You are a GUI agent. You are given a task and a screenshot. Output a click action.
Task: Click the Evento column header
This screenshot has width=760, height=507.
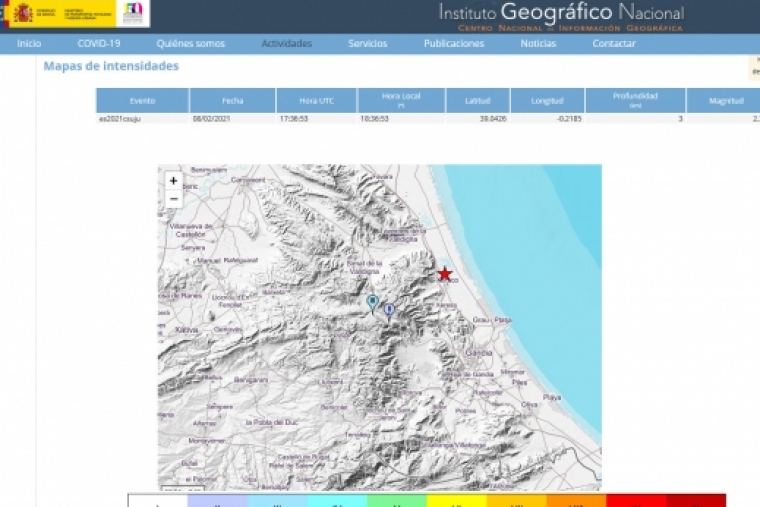click(142, 100)
